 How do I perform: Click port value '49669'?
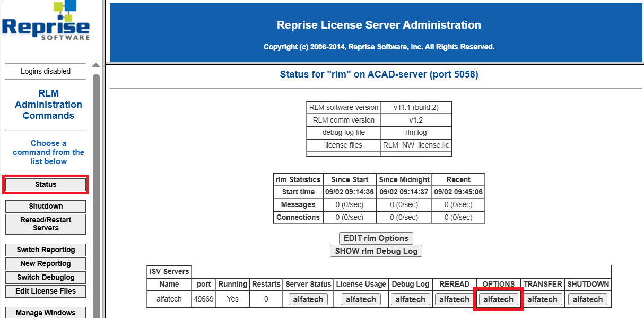pos(204,299)
